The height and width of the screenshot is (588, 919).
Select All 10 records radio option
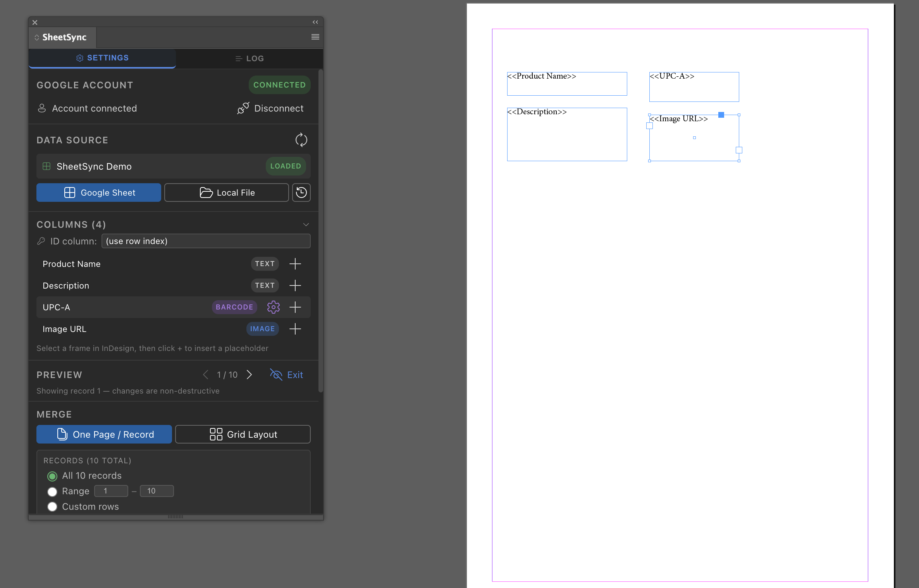52,476
